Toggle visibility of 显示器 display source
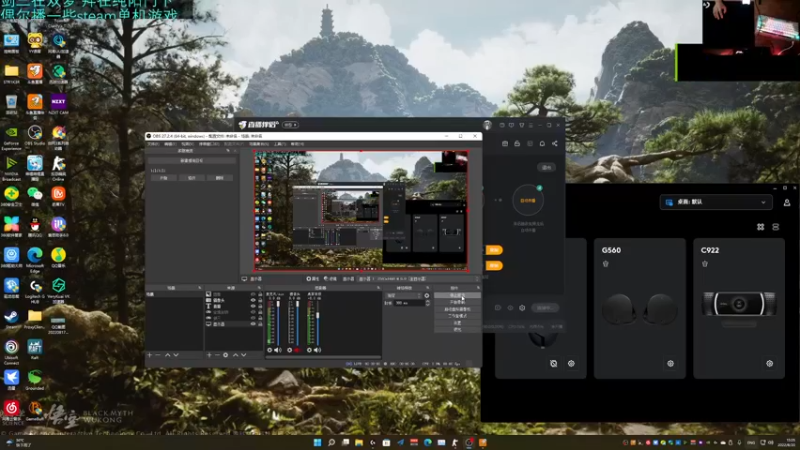The image size is (800, 450). pyautogui.click(x=253, y=324)
